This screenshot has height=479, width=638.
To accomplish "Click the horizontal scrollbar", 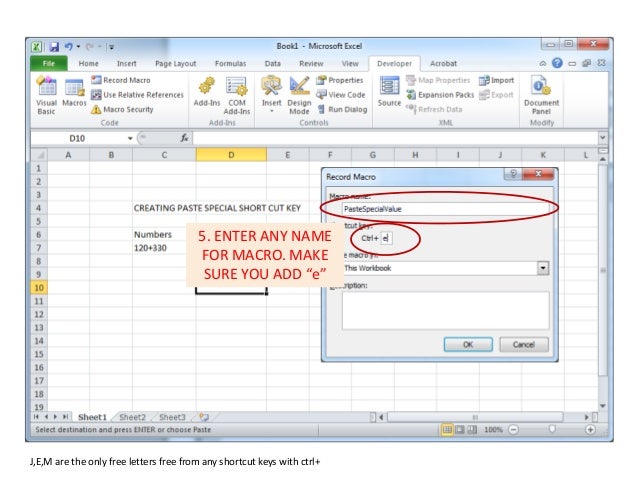I will [x=475, y=417].
